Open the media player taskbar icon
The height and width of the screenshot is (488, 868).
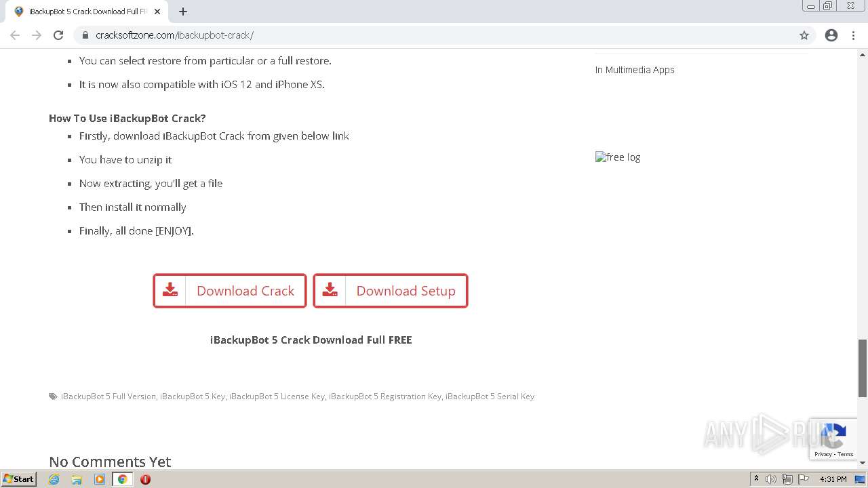point(100,479)
